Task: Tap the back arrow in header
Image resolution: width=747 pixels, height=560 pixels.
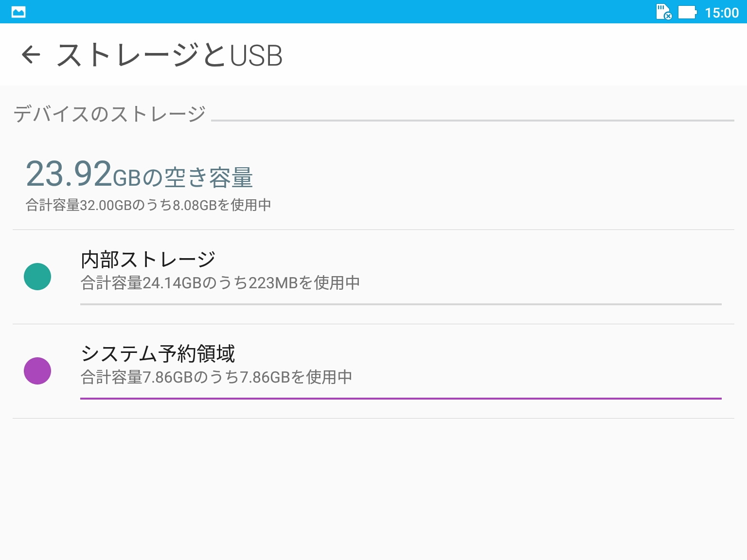Action: pos(31,54)
